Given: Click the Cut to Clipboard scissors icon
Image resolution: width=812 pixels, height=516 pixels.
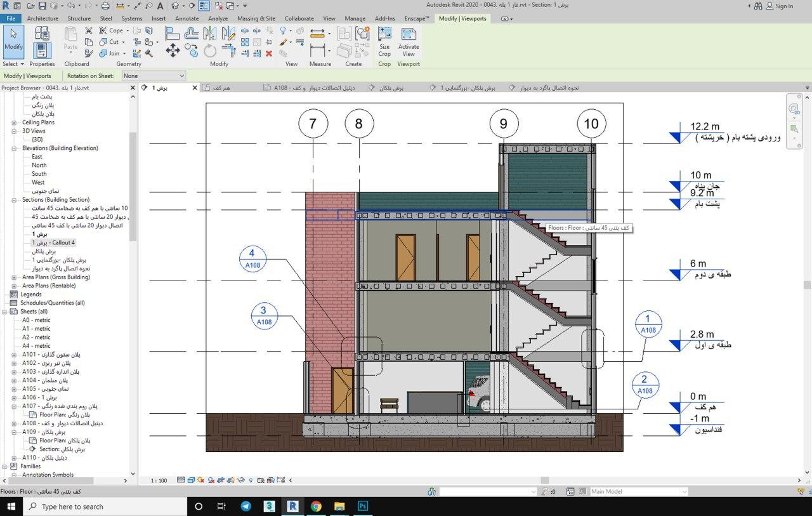Looking at the screenshot, I should (x=89, y=30).
